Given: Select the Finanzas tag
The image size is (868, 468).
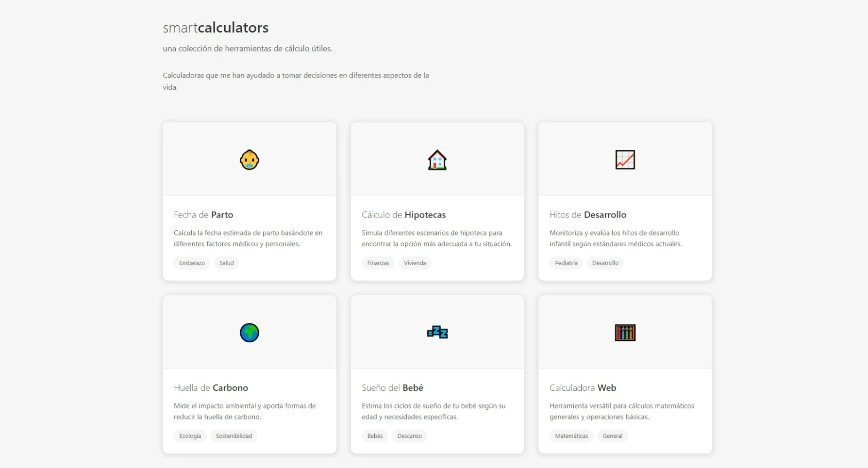Looking at the screenshot, I should 378,263.
